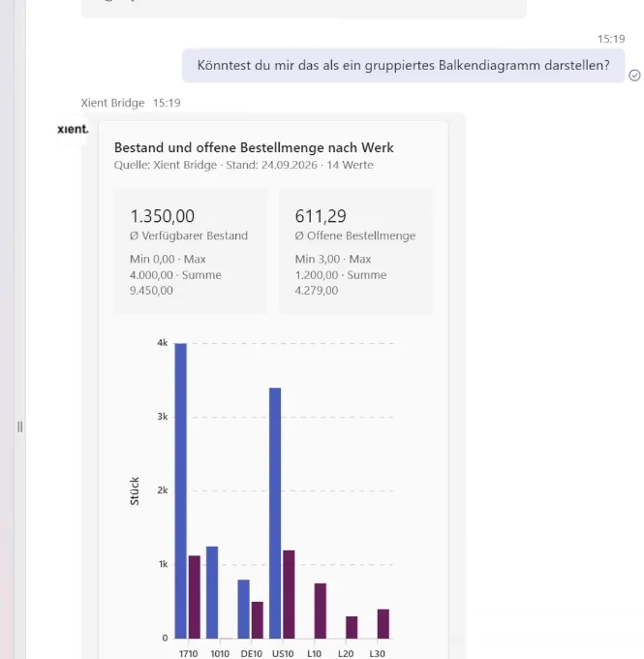Click the x-axis label US10
Screen dimensions: 644x659
point(283,653)
